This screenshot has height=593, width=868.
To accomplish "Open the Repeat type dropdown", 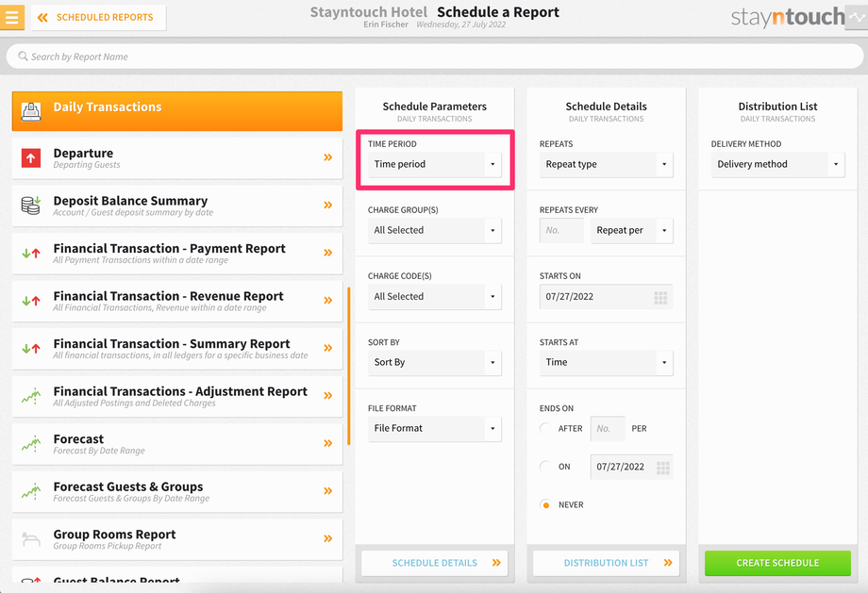I will tap(606, 164).
